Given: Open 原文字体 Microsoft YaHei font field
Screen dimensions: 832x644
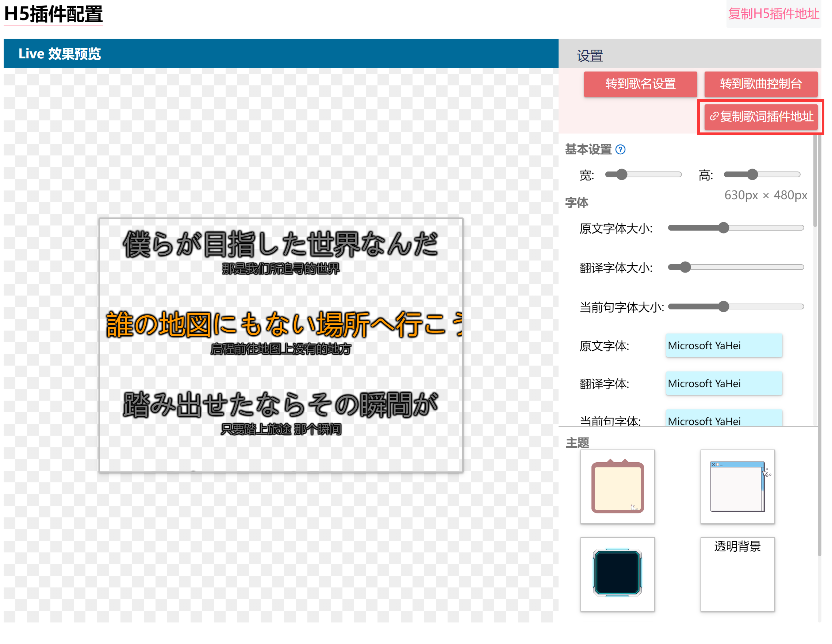Looking at the screenshot, I should tap(724, 346).
